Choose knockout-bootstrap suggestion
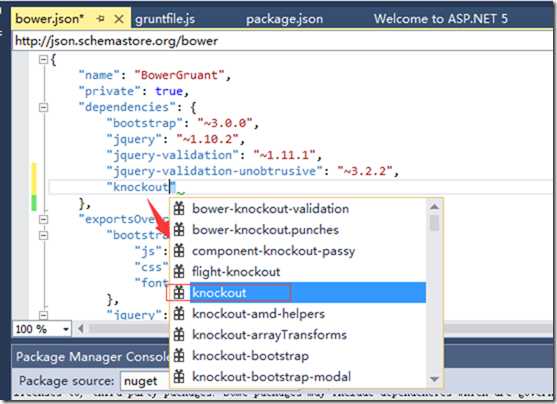The width and height of the screenshot is (557, 404). (250, 356)
